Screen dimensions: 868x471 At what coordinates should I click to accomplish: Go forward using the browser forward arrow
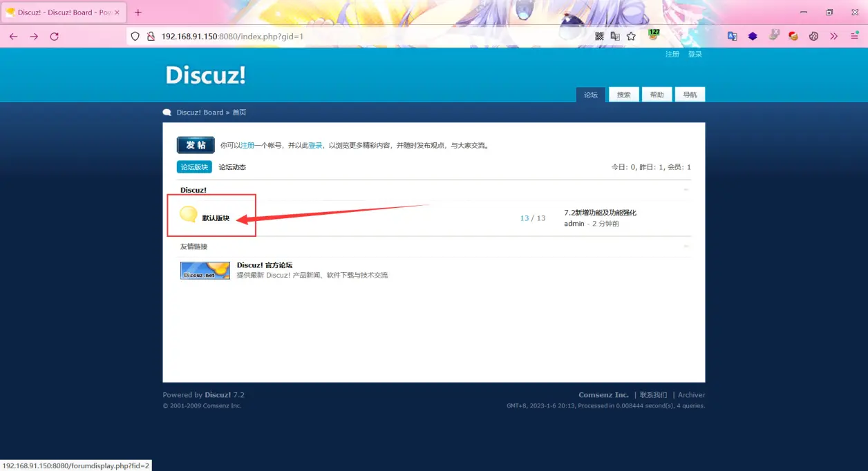coord(34,37)
